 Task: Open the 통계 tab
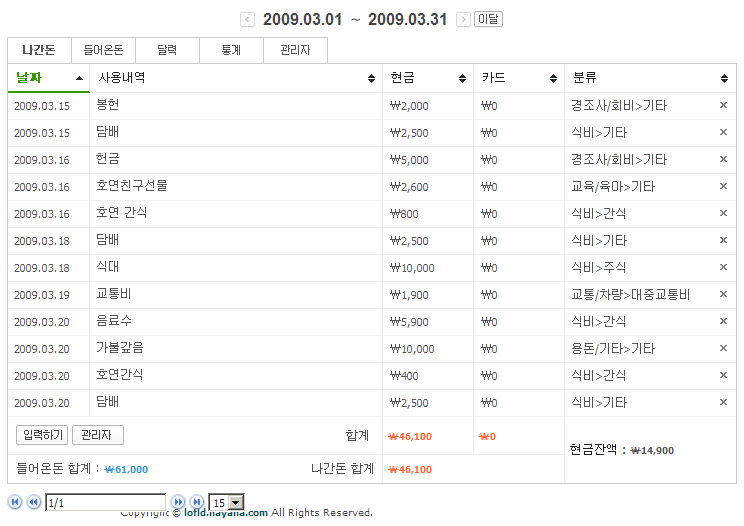231,50
